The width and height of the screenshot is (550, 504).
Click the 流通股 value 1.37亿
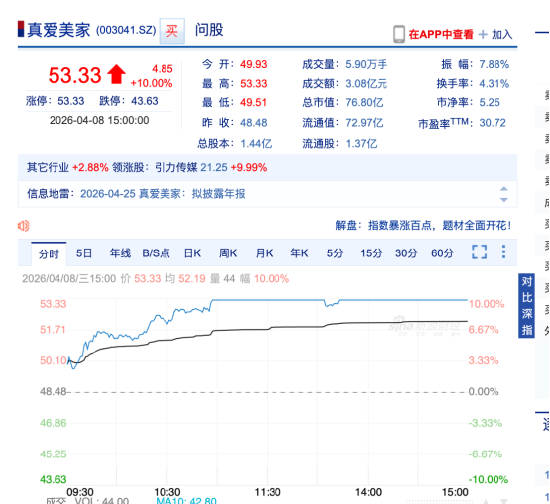(x=362, y=143)
